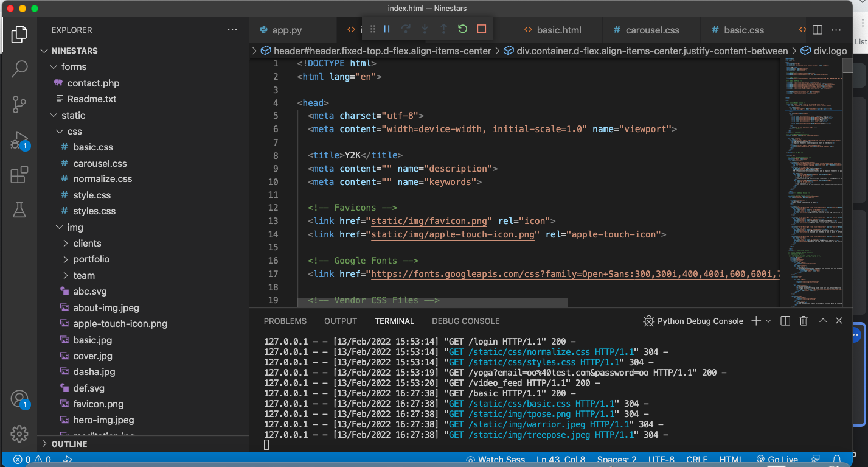Click the Manage gear icon

(19, 434)
